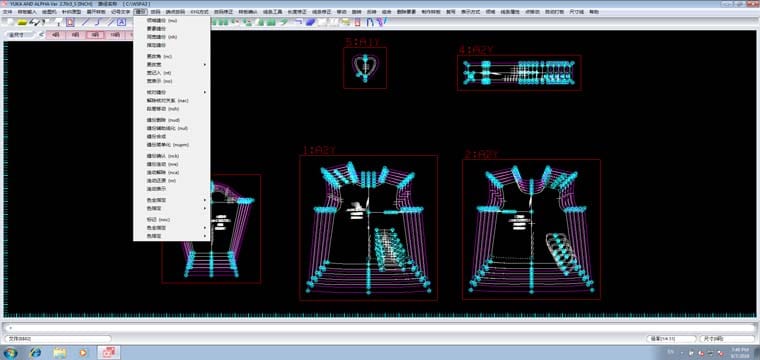Select pattern piece labeled 1 in canvas
Screen dimensions: 760x360
pyautogui.click(x=368, y=228)
